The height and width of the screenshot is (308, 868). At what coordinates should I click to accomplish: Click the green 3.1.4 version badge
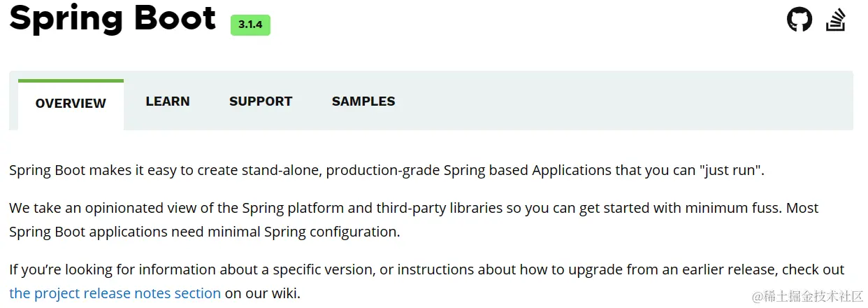(250, 24)
